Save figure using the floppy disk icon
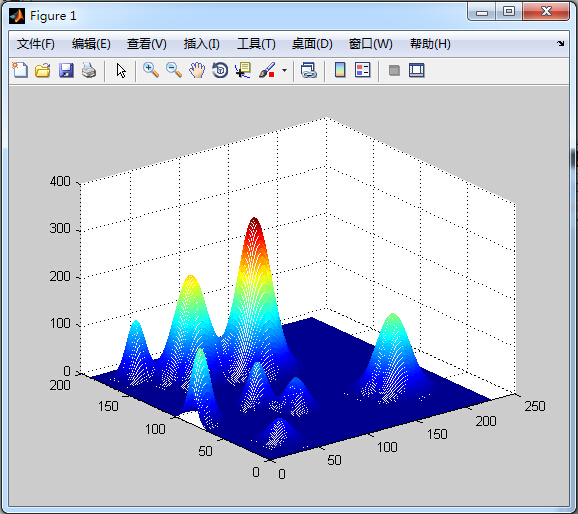The height and width of the screenshot is (514, 578). click(x=66, y=70)
